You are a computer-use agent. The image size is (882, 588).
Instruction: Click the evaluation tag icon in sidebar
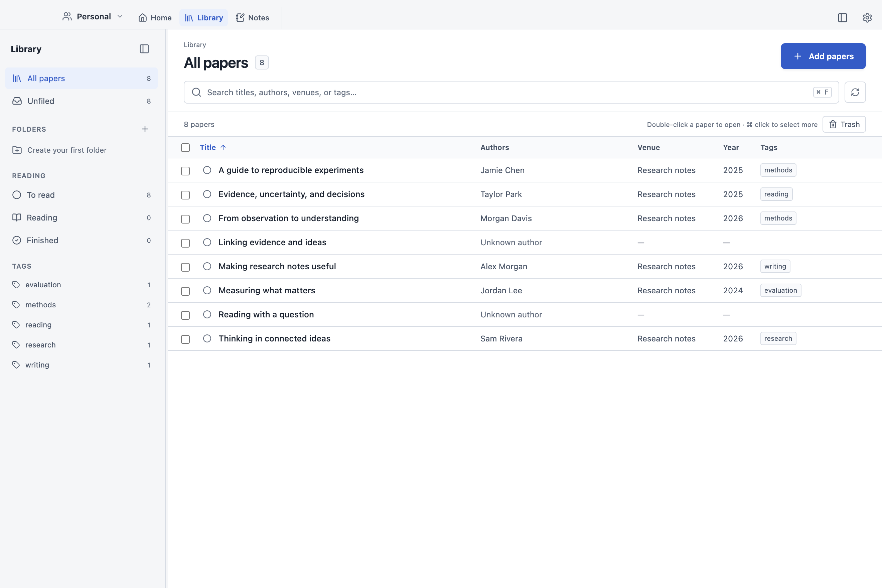pyautogui.click(x=16, y=285)
